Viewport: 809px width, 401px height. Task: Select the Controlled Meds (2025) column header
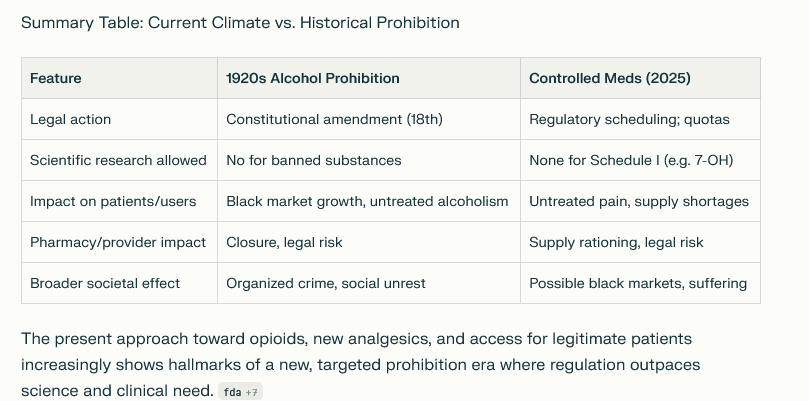pos(640,78)
